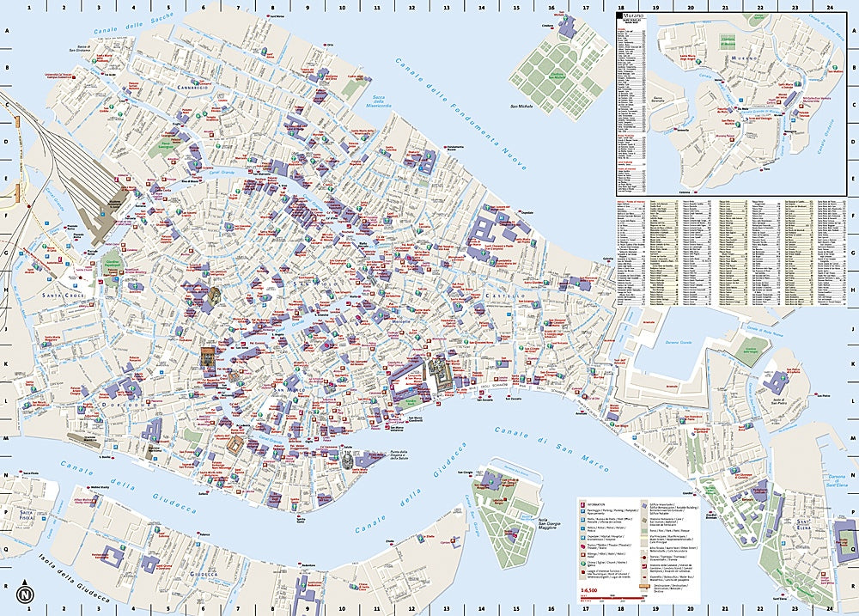Select the Parking symbol in the legend
This screenshot has height=616, width=859.
coord(584,513)
